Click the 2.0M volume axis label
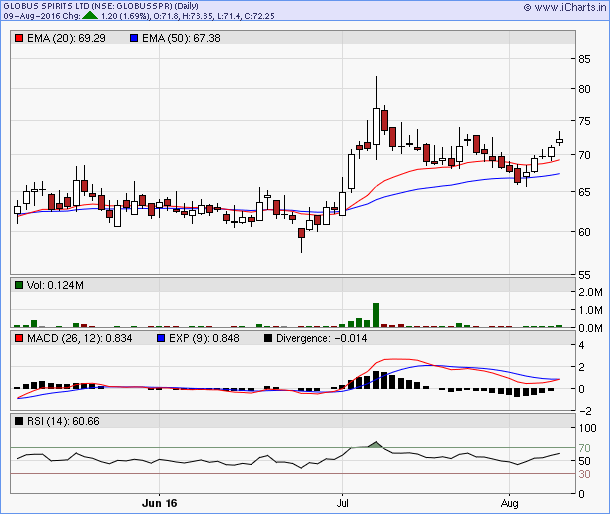610x514 pixels. click(591, 292)
